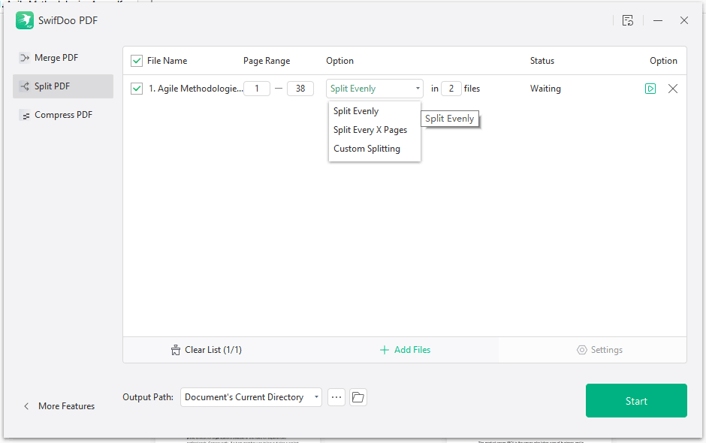Collapse the Split Evenly dropdown box
The height and width of the screenshot is (443, 706).
[375, 89]
